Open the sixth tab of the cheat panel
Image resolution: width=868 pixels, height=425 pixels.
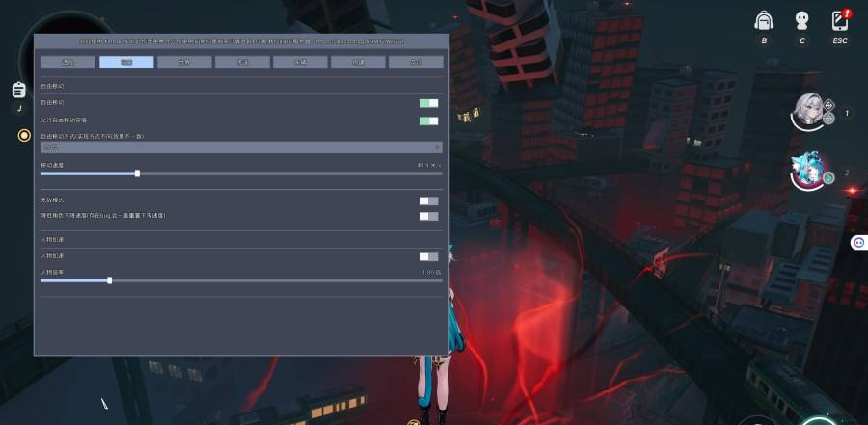click(358, 62)
